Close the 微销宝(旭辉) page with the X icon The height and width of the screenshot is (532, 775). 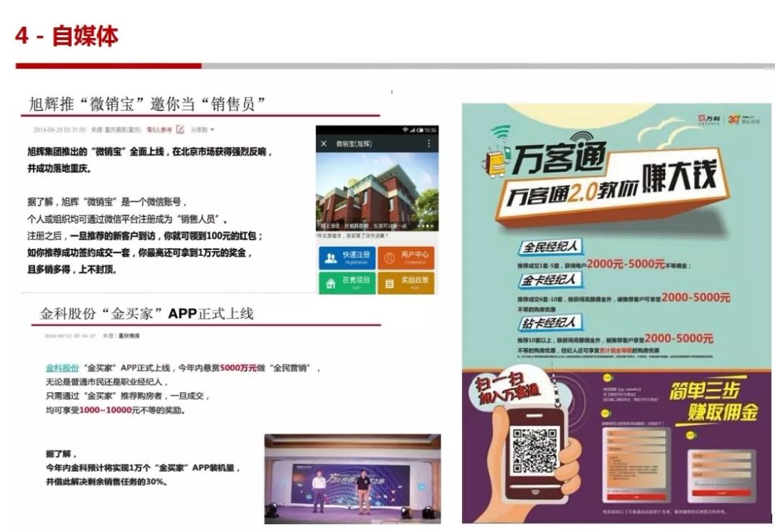click(324, 143)
